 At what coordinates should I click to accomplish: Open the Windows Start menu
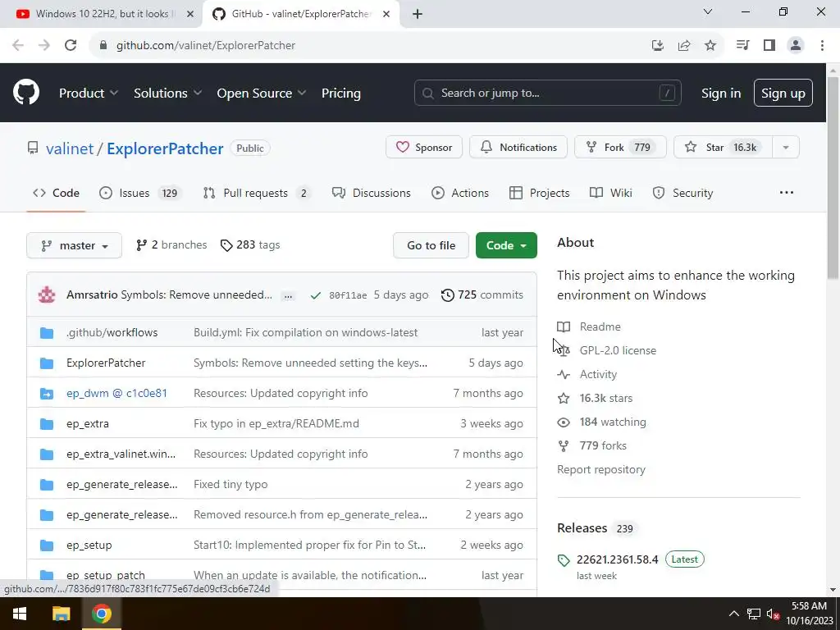[20, 614]
